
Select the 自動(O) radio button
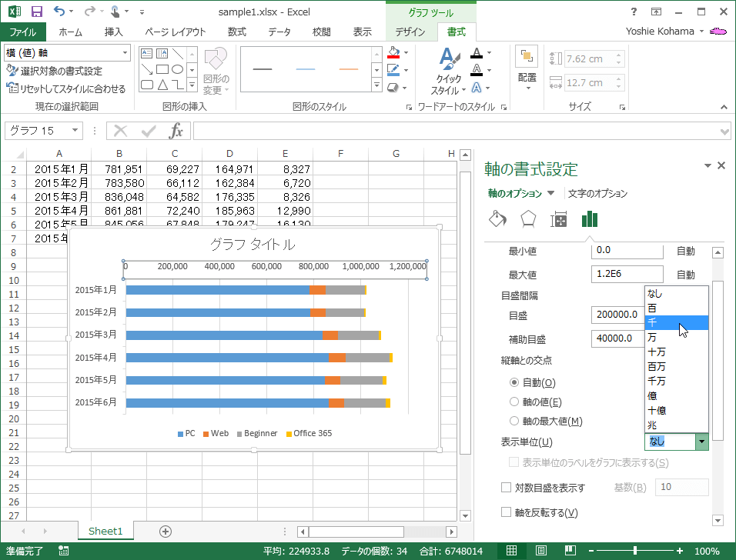point(514,382)
